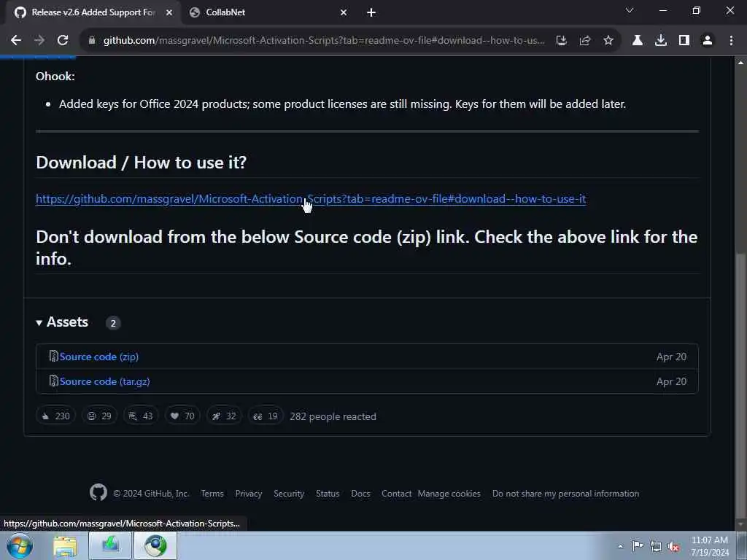Share this page via address bar icon
747x560 pixels.
point(585,41)
